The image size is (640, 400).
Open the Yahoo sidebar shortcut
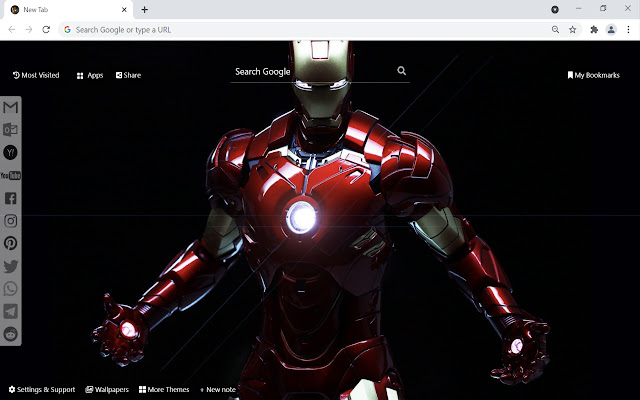pos(11,153)
